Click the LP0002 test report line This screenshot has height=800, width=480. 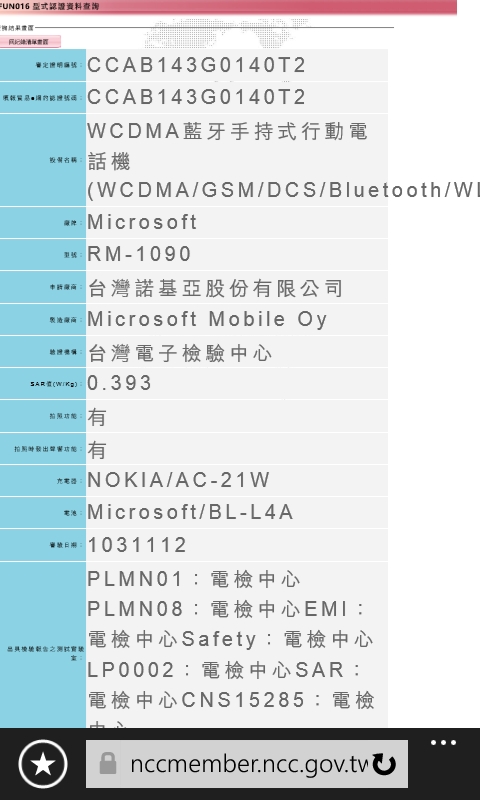coord(224,670)
